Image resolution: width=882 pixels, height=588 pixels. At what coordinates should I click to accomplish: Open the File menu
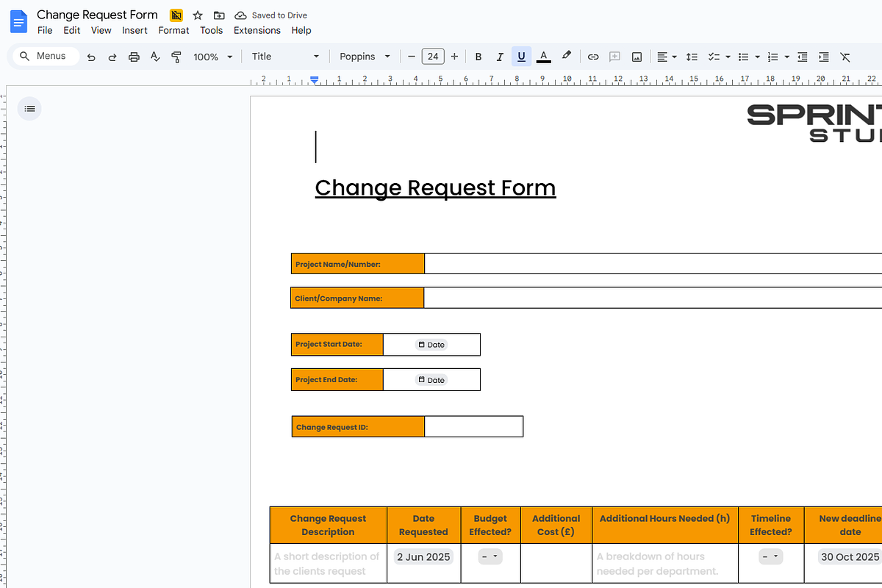tap(45, 30)
